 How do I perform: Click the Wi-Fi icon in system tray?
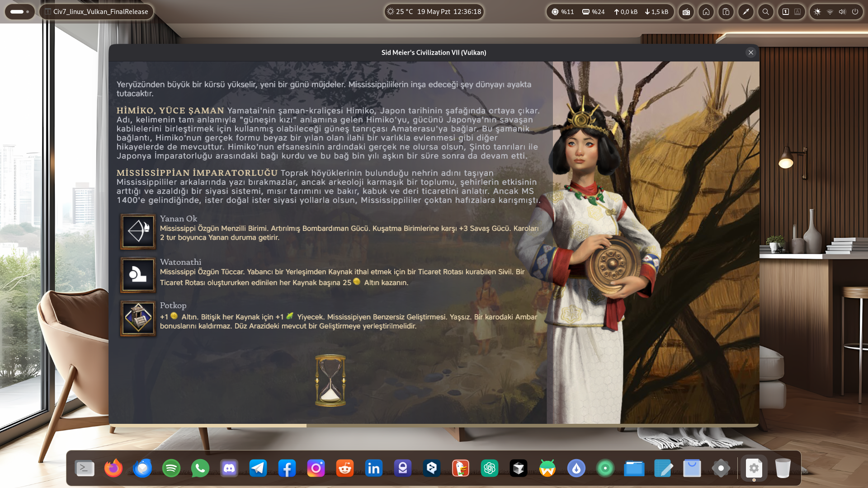tap(830, 12)
